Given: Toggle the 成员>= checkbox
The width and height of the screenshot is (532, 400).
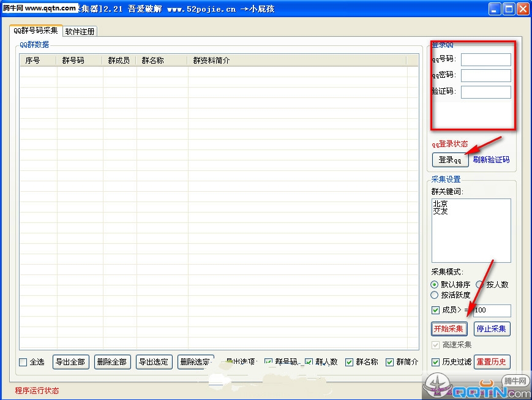Looking at the screenshot, I should tap(436, 310).
